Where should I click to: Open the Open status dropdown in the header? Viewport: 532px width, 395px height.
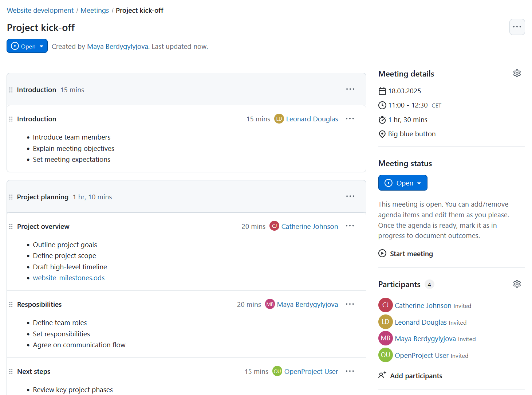point(27,46)
